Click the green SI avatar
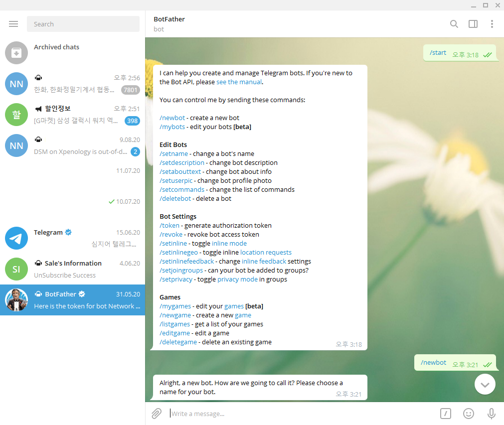Screen dimensions: 504x425 pyautogui.click(x=16, y=269)
